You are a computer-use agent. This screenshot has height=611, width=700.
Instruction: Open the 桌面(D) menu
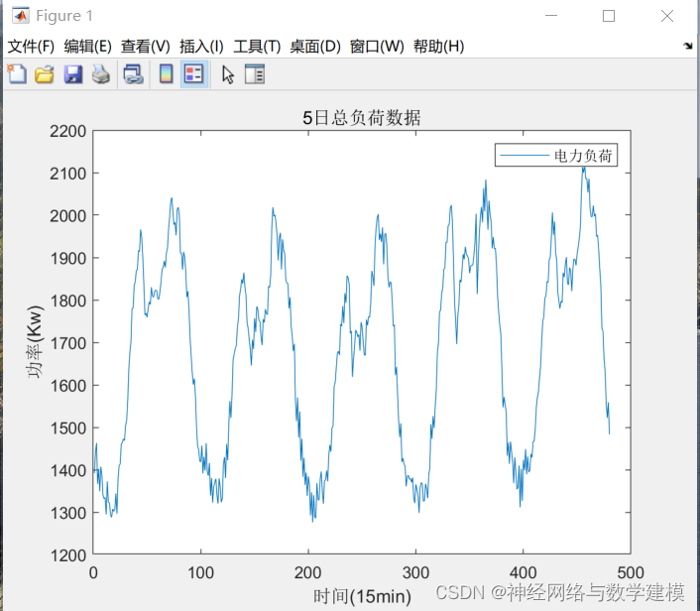point(315,46)
